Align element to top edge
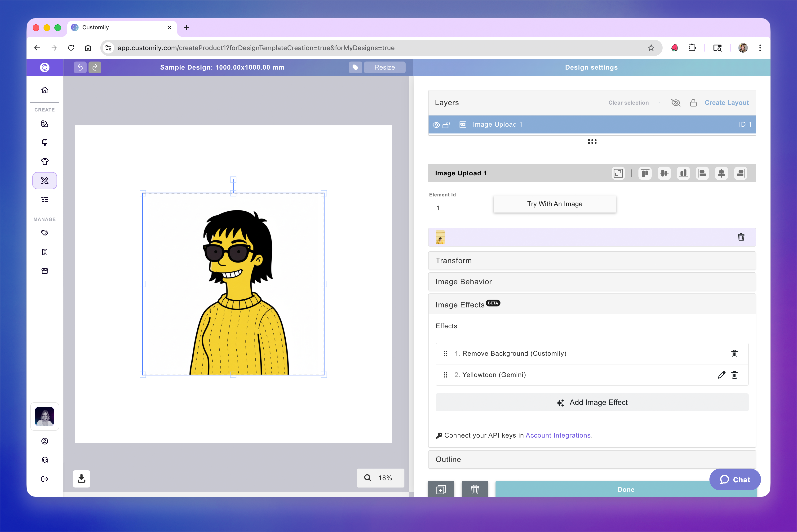The image size is (797, 532). (x=645, y=173)
